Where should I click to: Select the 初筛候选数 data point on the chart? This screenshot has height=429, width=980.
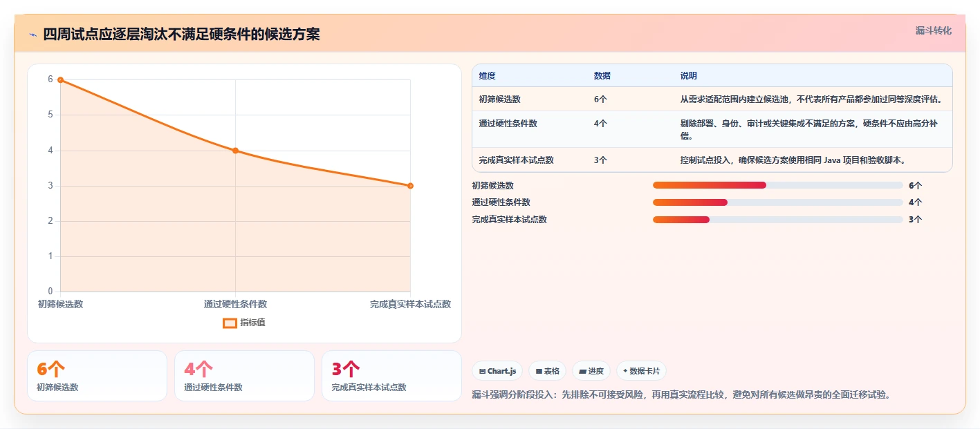point(60,80)
